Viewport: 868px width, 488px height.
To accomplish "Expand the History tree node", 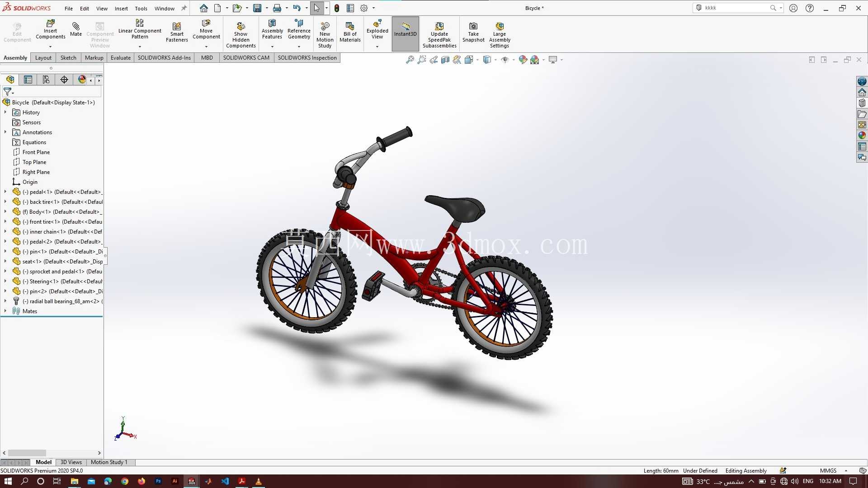I will (x=5, y=112).
